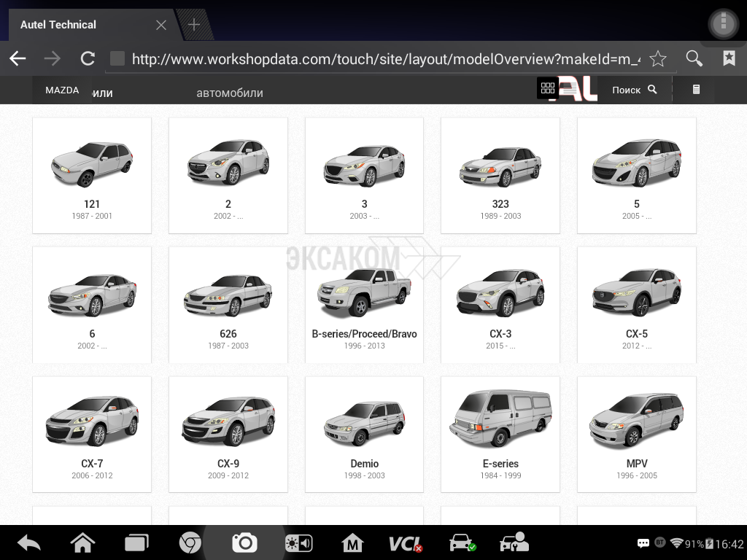The width and height of the screenshot is (747, 560).
Task: Open the saved bookmarks list icon
Action: tap(728, 59)
